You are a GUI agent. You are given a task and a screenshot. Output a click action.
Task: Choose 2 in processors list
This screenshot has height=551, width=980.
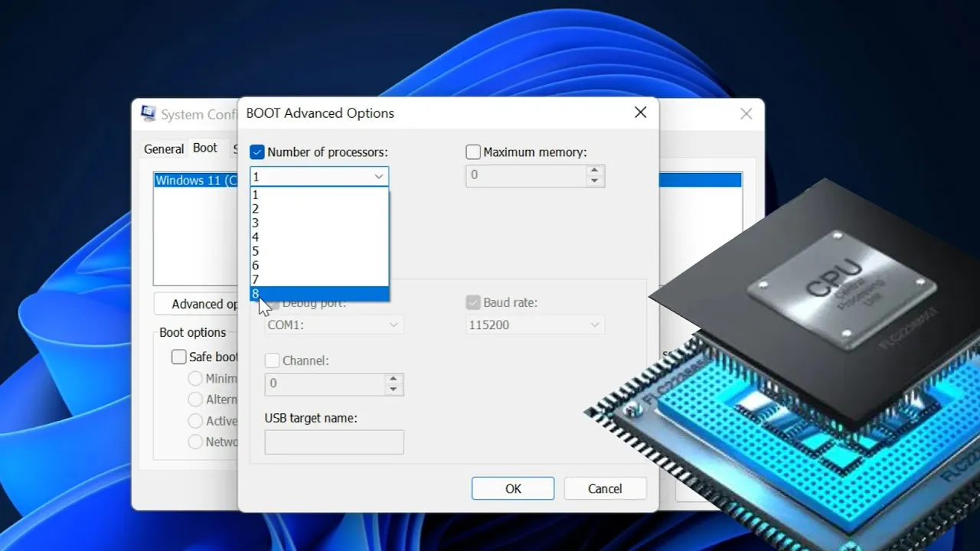click(319, 208)
